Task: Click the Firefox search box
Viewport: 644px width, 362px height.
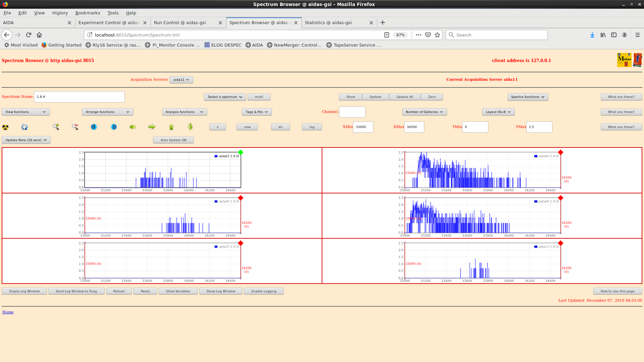Action: pyautogui.click(x=496, y=35)
